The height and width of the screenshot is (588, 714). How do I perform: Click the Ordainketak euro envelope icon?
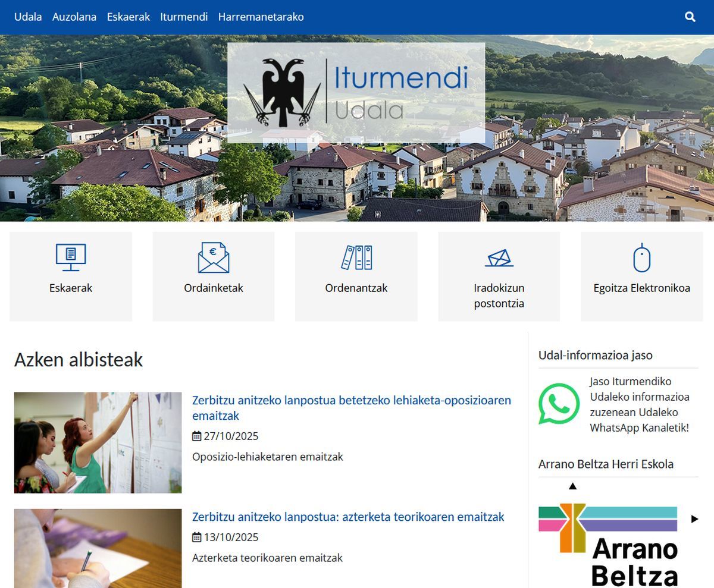[x=214, y=257]
